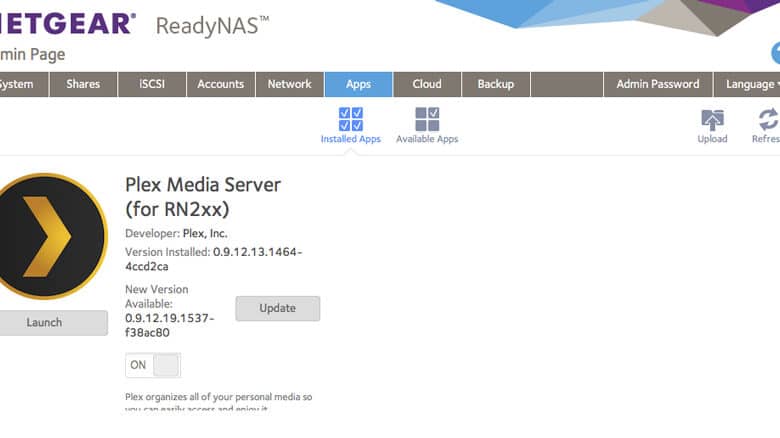Open Admin Password settings
Viewport: 780px width, 438px height.
click(x=658, y=84)
